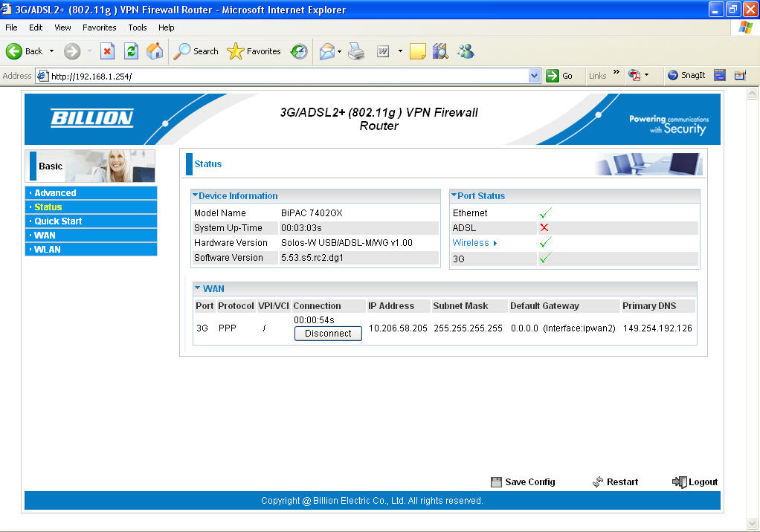Collapse the Port Status section
Screen dimensions: 760x532
click(454, 195)
